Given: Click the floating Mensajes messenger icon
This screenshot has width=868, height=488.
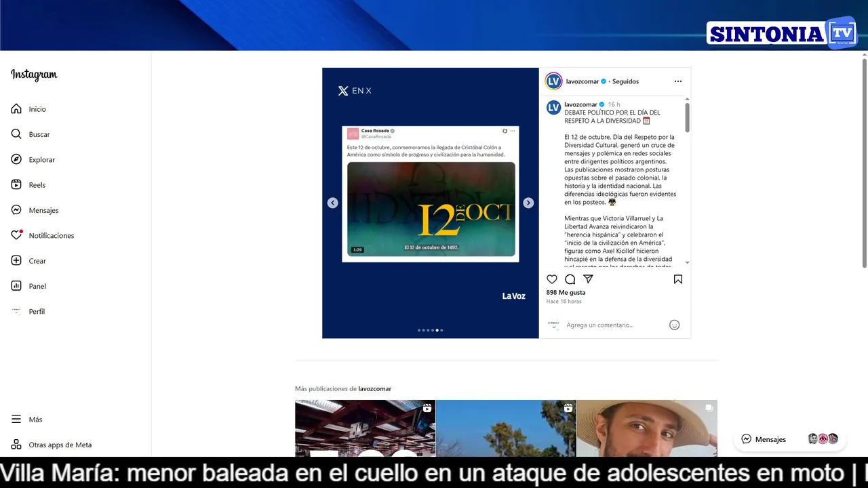Looking at the screenshot, I should tap(746, 439).
